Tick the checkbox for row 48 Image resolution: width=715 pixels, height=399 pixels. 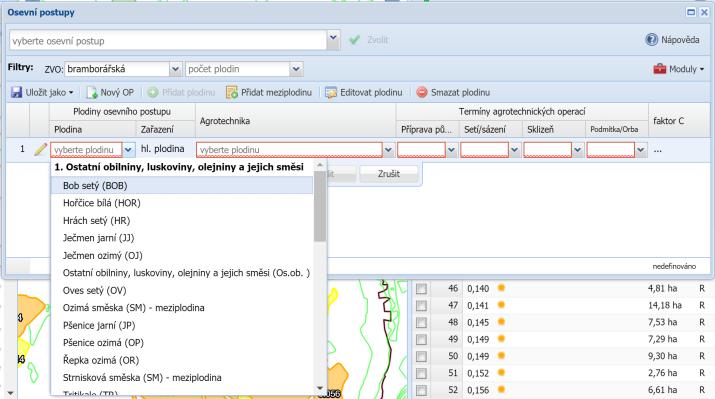[x=421, y=322]
